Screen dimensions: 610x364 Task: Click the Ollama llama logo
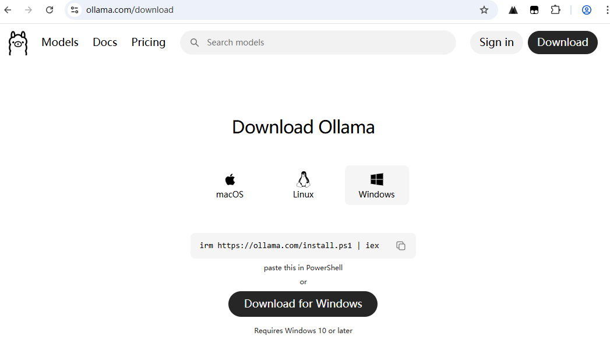18,43
